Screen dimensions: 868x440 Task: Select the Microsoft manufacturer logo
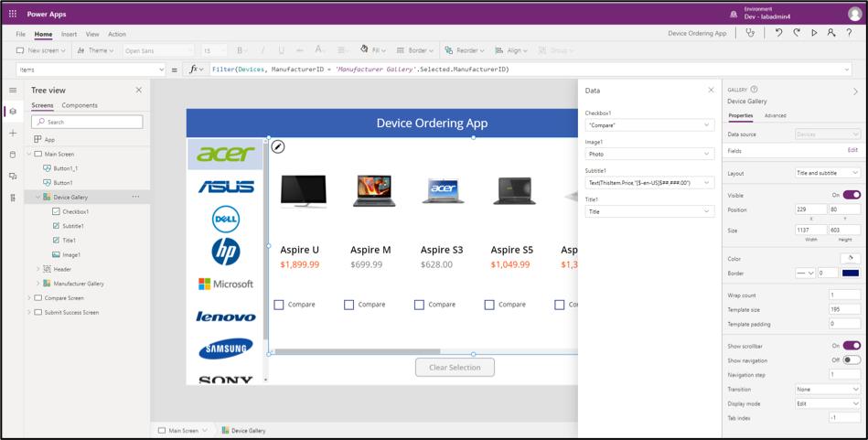pyautogui.click(x=226, y=284)
